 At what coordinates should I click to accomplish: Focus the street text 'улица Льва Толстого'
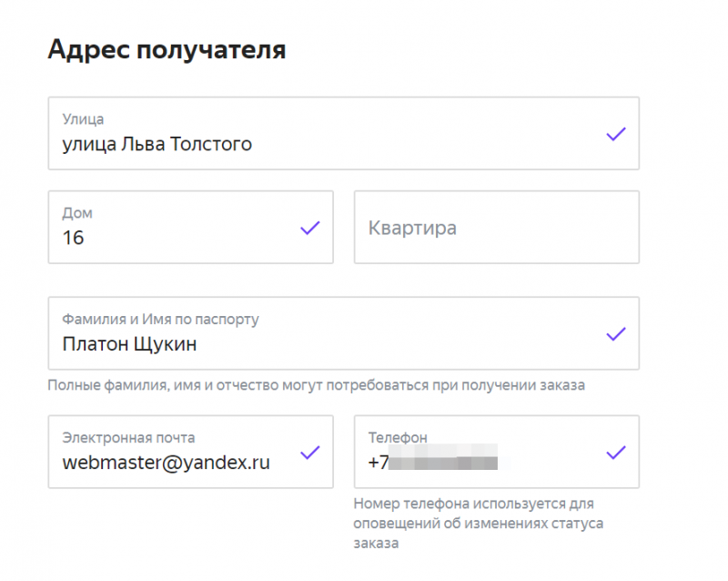(x=157, y=144)
